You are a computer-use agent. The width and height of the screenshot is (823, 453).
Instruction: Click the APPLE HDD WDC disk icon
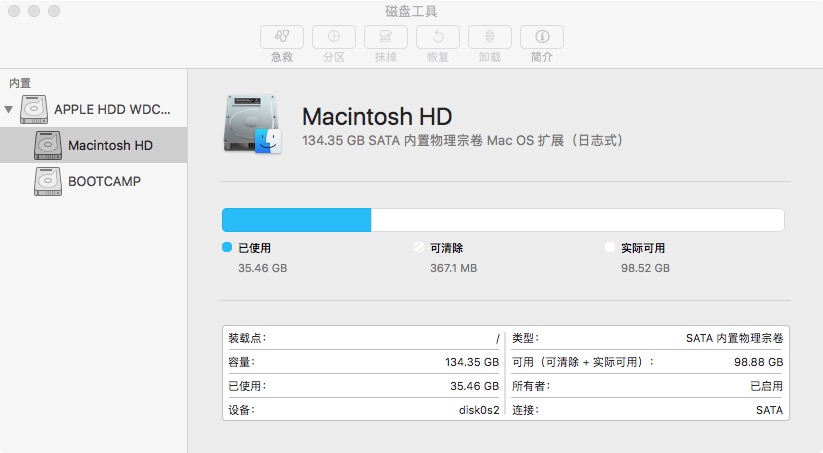[x=34, y=108]
